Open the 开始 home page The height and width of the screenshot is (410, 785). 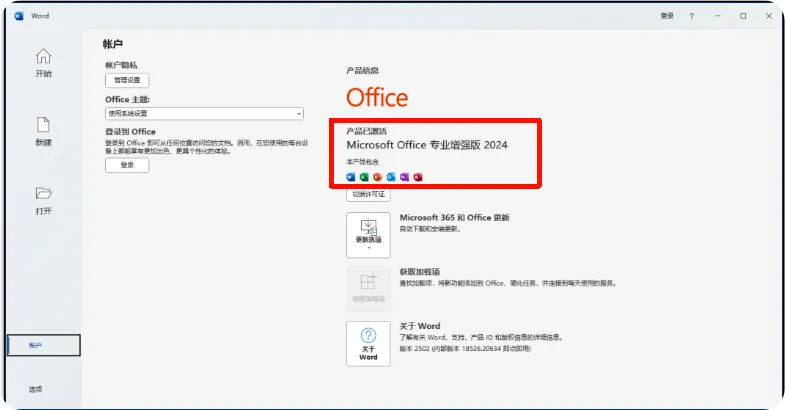click(44, 63)
